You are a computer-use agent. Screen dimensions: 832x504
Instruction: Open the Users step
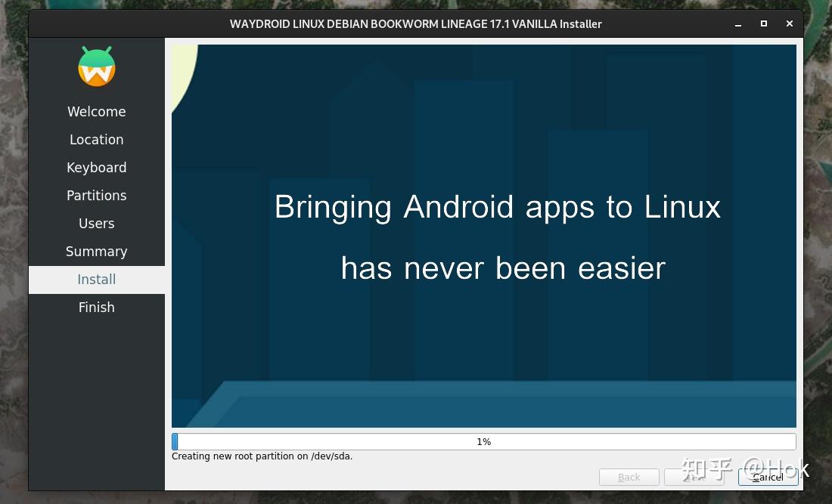click(x=96, y=223)
